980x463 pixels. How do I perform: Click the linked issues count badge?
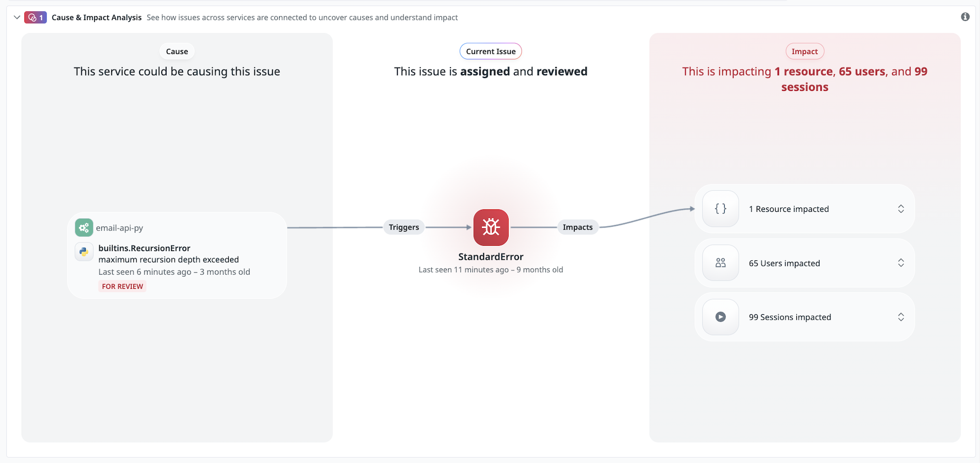35,18
